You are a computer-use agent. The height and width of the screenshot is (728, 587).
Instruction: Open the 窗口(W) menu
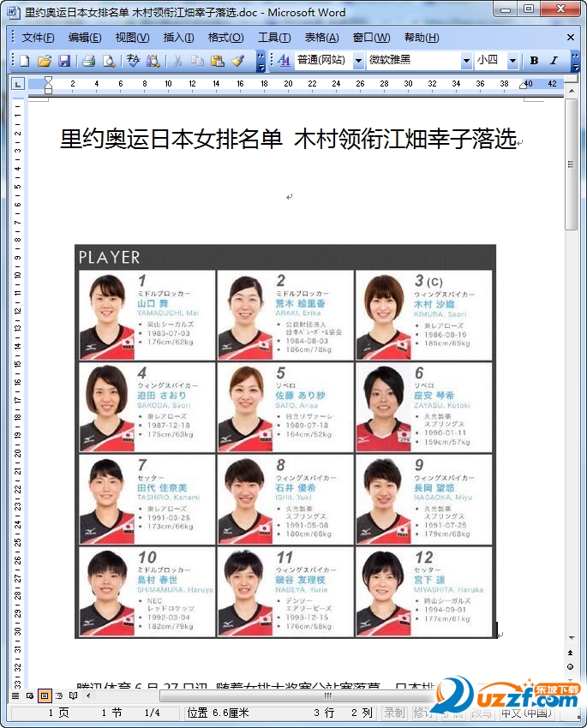(372, 38)
